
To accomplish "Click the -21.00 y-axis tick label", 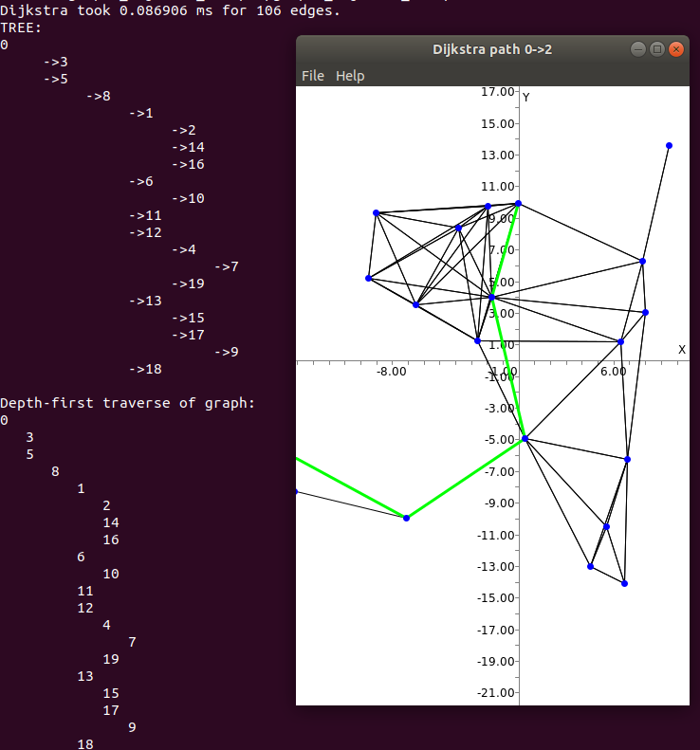I will coord(496,693).
